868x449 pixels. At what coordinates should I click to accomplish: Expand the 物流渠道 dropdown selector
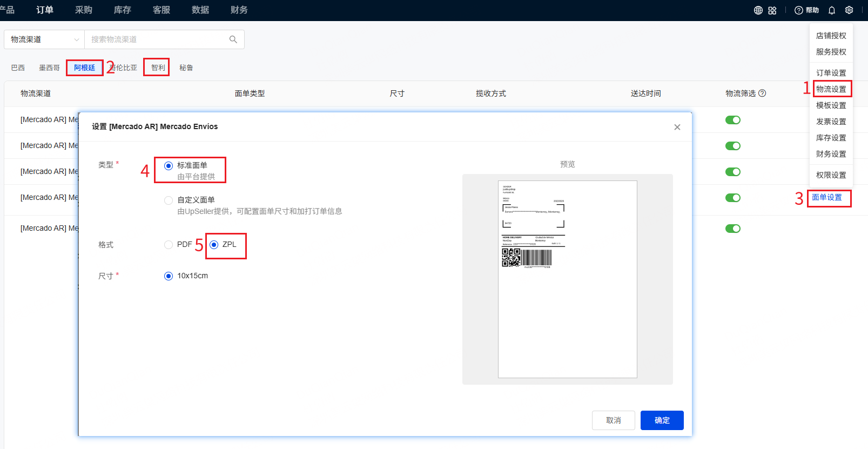click(44, 39)
